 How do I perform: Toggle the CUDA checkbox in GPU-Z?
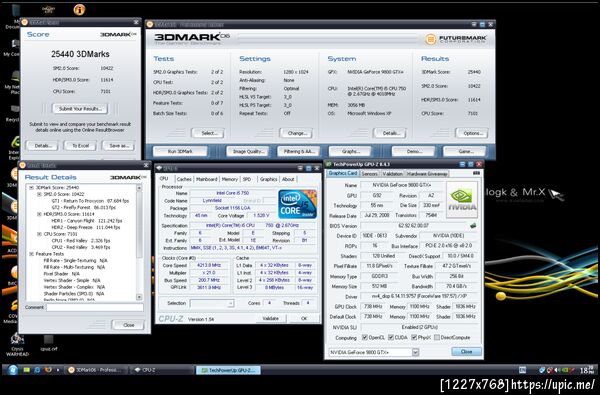[391, 338]
